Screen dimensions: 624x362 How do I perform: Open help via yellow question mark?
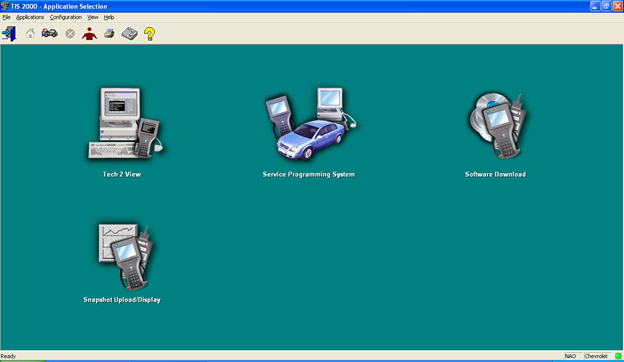(x=150, y=34)
